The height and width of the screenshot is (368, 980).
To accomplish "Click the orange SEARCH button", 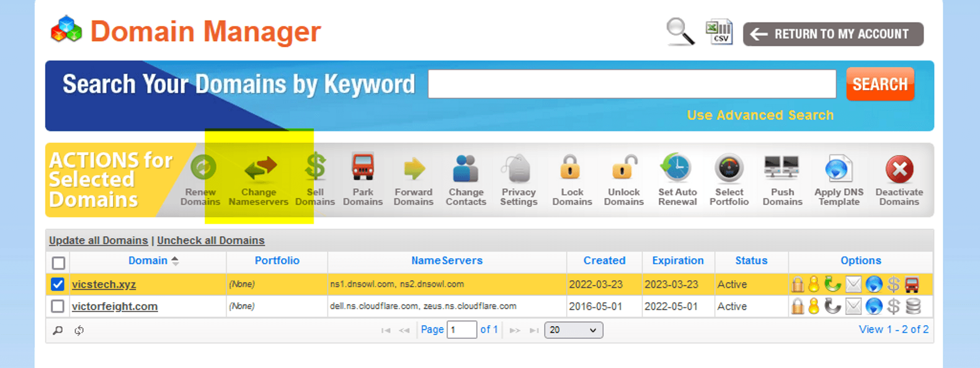I will point(880,84).
